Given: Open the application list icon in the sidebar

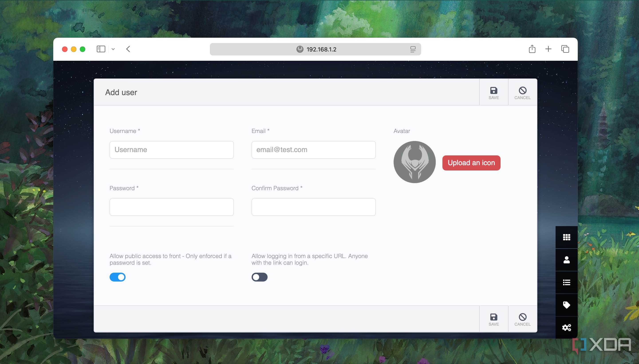Looking at the screenshot, I should (x=566, y=282).
